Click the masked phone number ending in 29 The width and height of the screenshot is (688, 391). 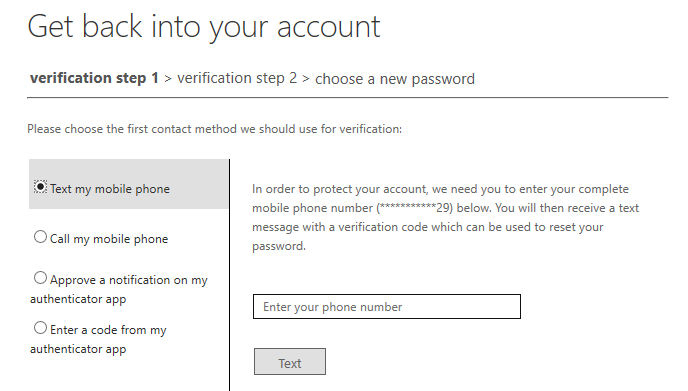415,208
